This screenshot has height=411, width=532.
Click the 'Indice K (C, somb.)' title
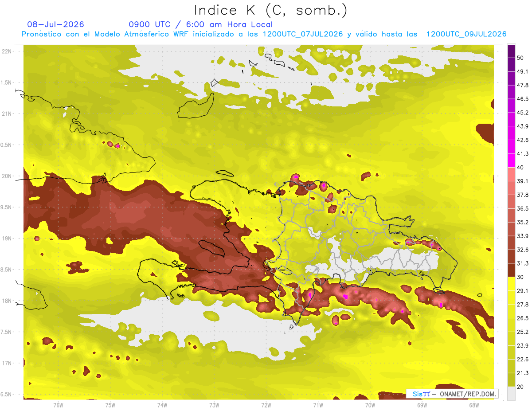pos(271,10)
